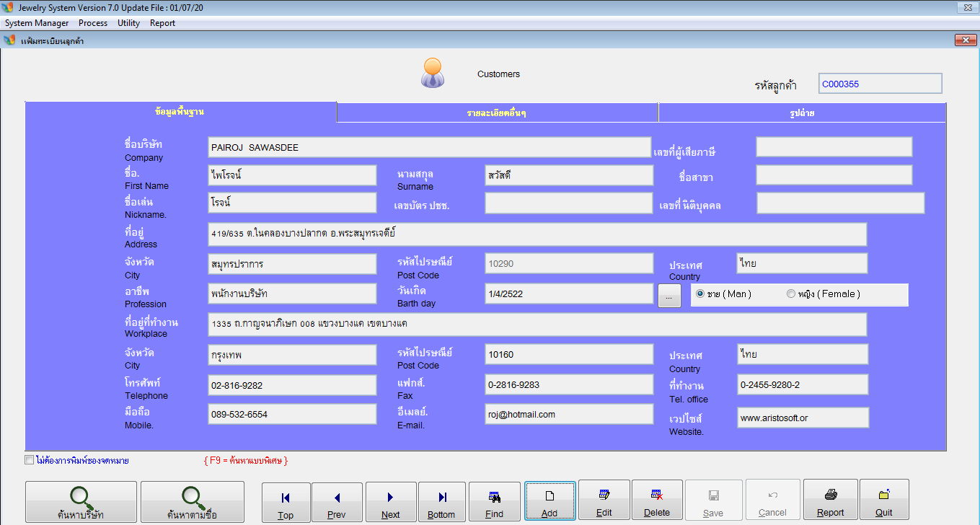Click the E-mail input field
The height and width of the screenshot is (525, 980).
(x=569, y=415)
